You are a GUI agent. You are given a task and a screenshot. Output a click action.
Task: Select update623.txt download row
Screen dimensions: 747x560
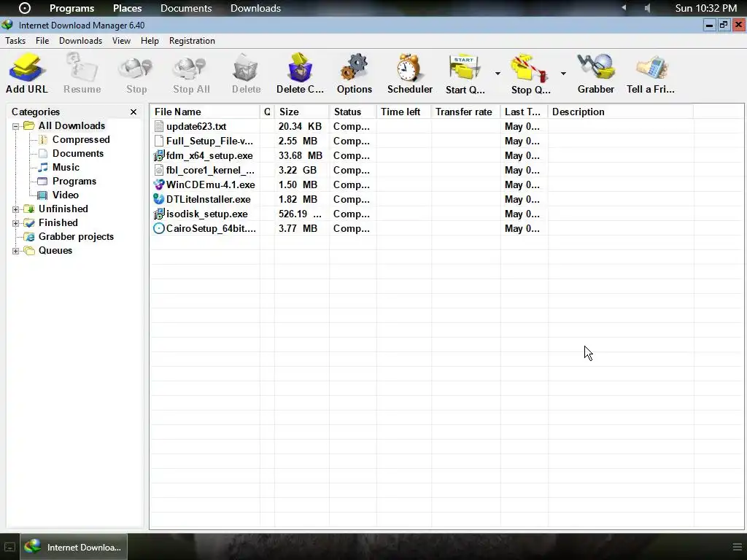[x=446, y=127]
